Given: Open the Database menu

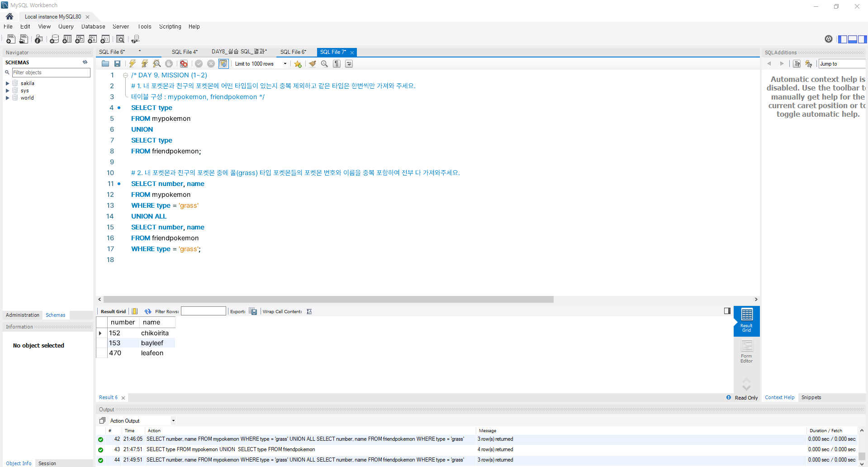Looking at the screenshot, I should coord(93,27).
